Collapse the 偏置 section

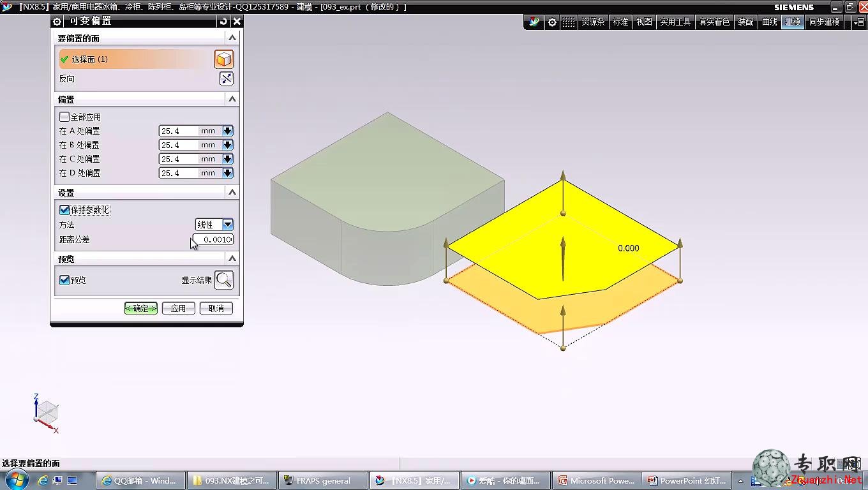tap(232, 99)
